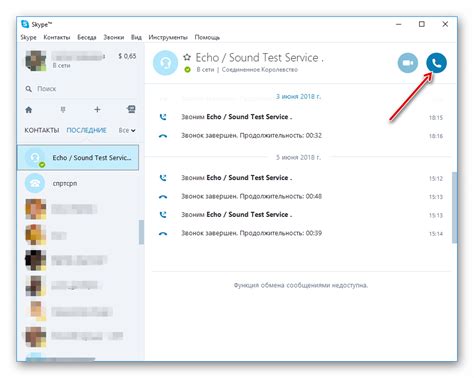Click the В сети status under profile
474x378 pixels.
click(x=61, y=66)
